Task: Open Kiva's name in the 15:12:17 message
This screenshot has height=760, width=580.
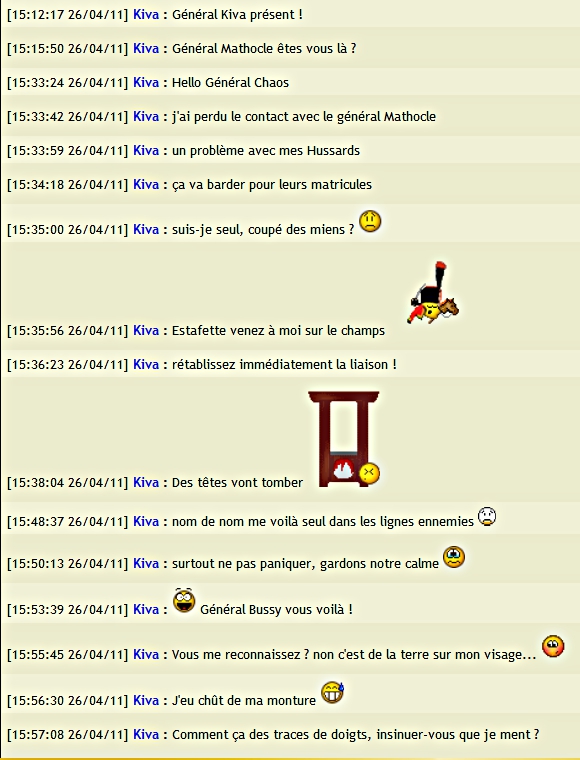Action: (146, 15)
